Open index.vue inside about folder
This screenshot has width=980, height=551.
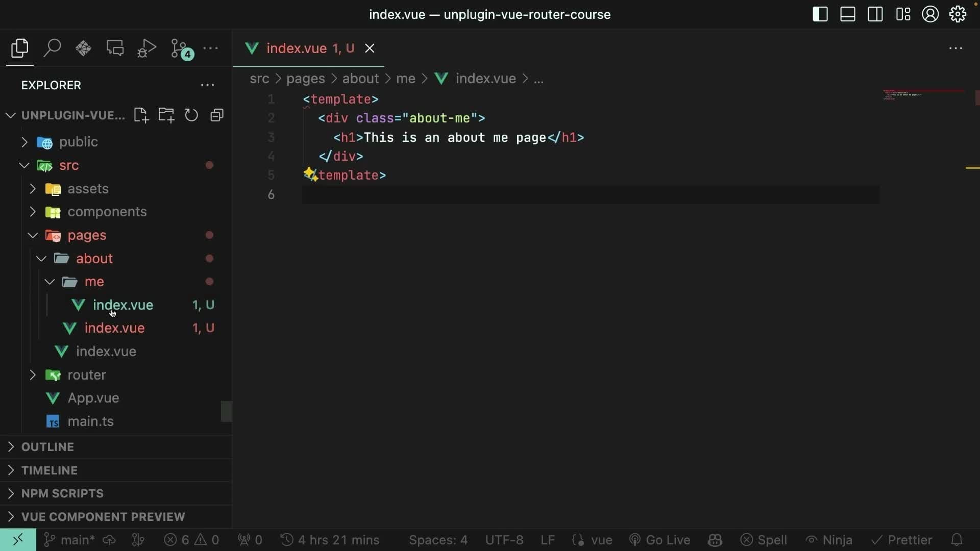click(x=114, y=328)
